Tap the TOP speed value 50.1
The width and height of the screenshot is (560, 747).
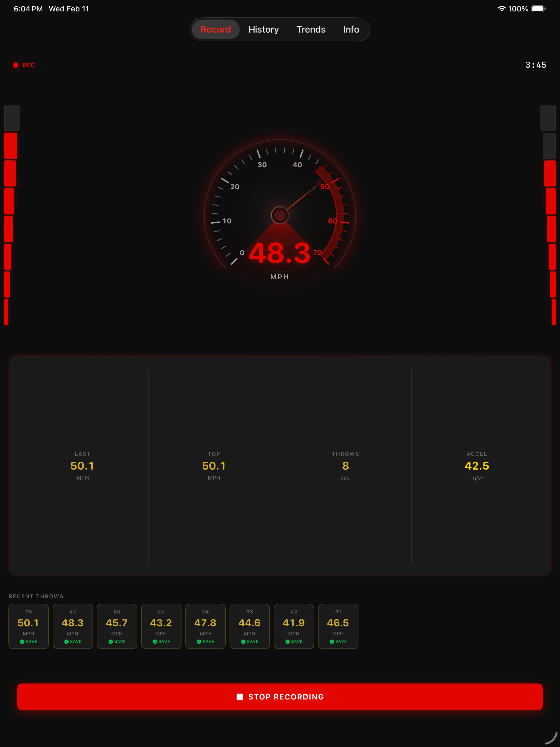click(x=214, y=466)
